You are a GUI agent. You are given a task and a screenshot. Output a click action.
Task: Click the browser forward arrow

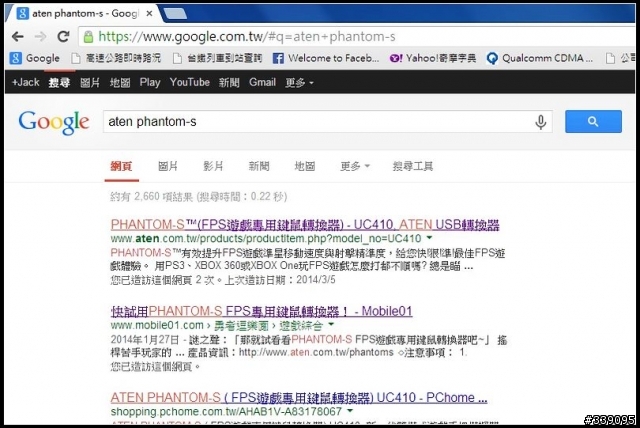(40, 37)
